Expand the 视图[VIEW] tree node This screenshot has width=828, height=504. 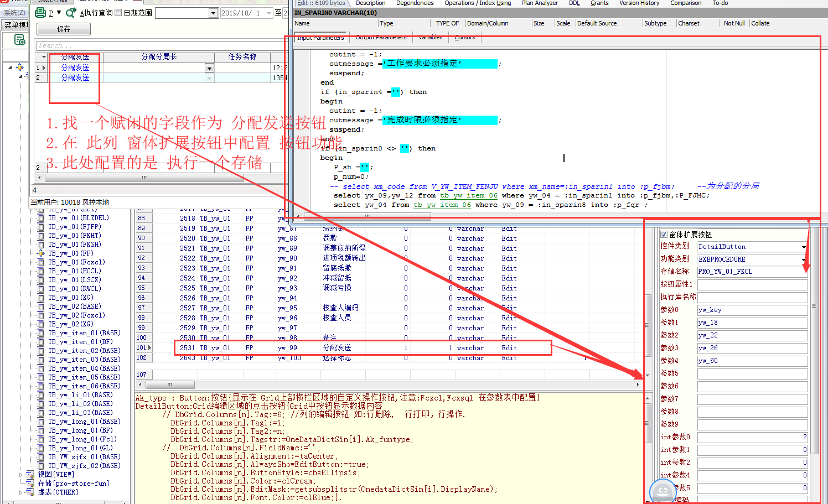tap(21, 475)
